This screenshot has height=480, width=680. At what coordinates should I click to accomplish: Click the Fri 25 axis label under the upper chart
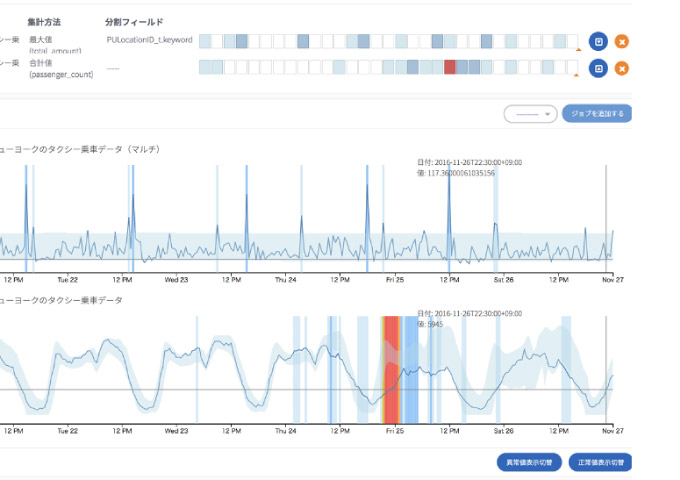click(x=395, y=280)
